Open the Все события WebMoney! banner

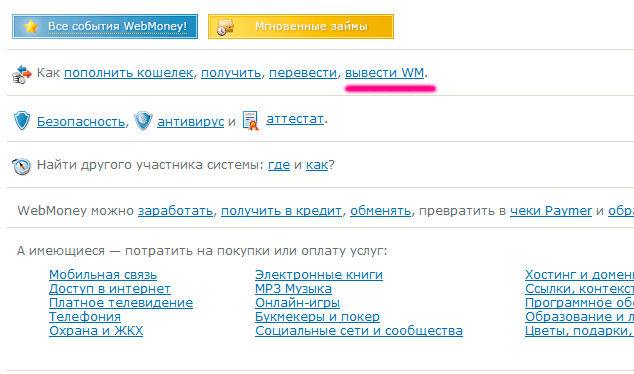coord(105,27)
